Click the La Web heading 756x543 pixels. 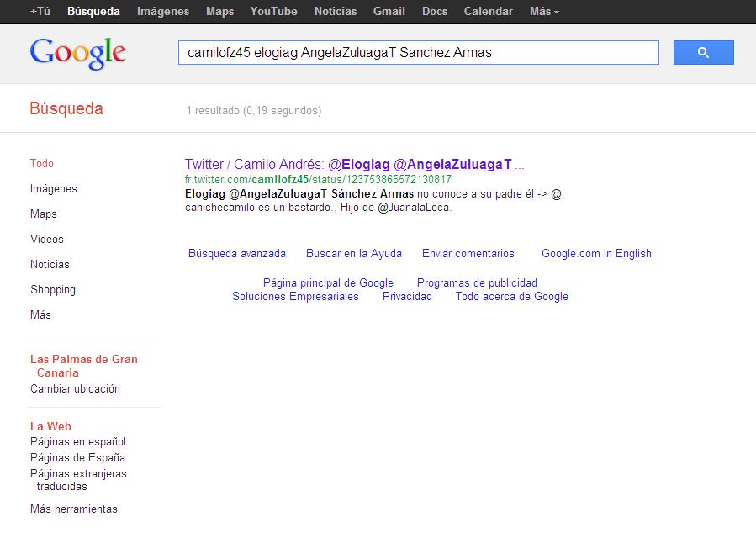coord(50,426)
